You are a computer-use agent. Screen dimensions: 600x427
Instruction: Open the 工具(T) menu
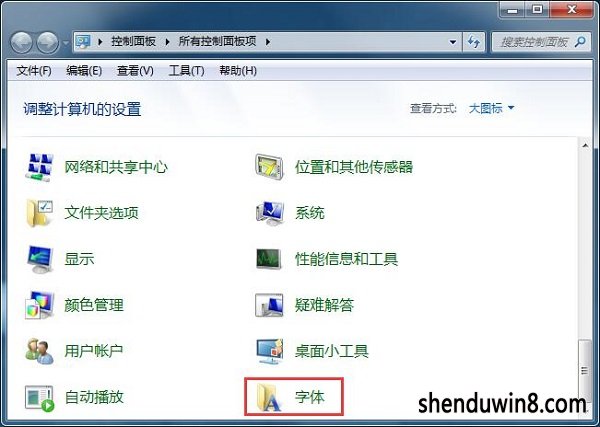point(186,70)
